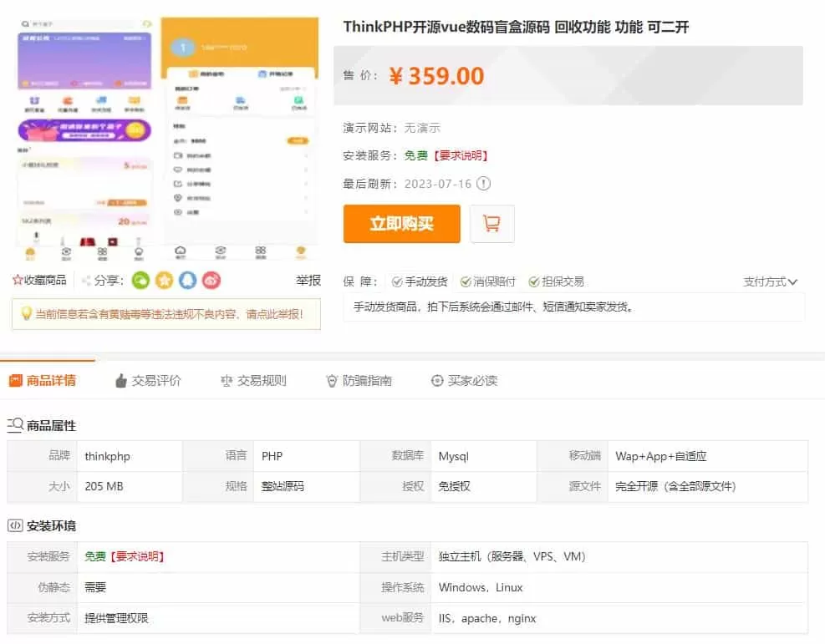The height and width of the screenshot is (644, 825).
Task: Click info circle beside 2023-07-16 date
Action: [483, 184]
